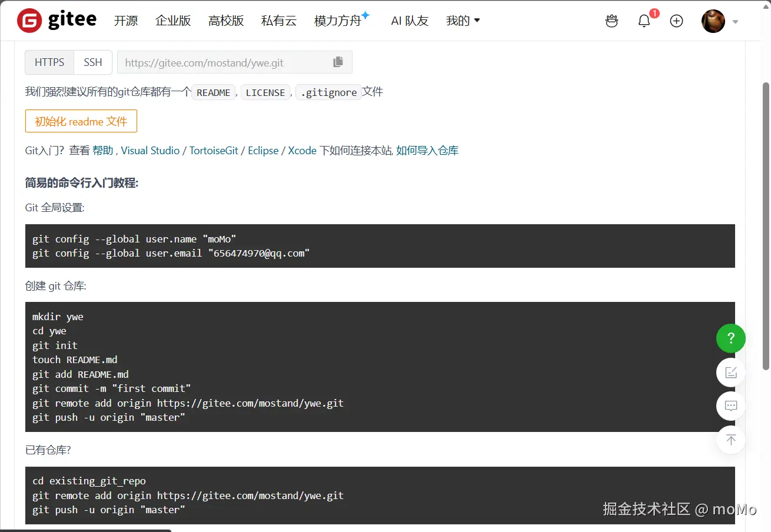Click the 初始化 readme 文件 button
Viewport: 771px width, 532px height.
[x=81, y=121]
